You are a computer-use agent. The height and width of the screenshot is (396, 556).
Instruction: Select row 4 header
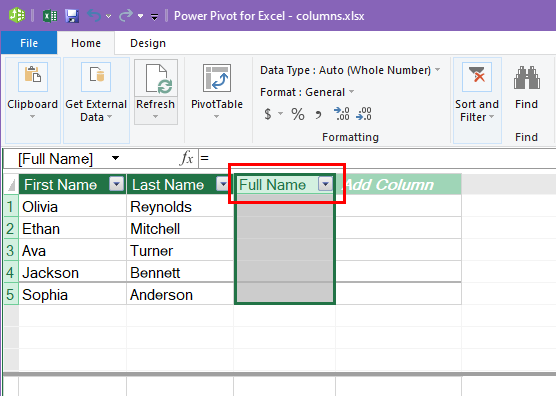pyautogui.click(x=11, y=273)
